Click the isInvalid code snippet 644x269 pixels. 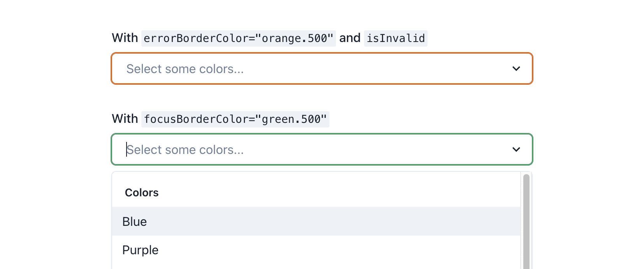point(396,38)
